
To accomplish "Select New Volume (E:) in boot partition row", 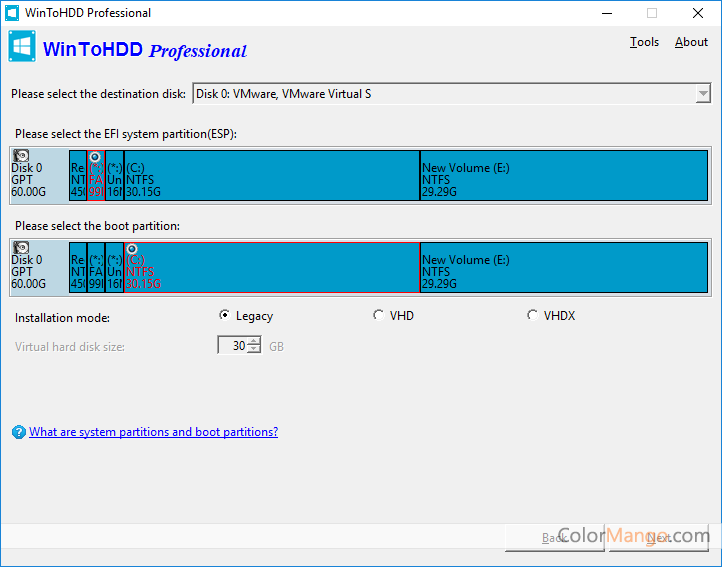I will [564, 266].
